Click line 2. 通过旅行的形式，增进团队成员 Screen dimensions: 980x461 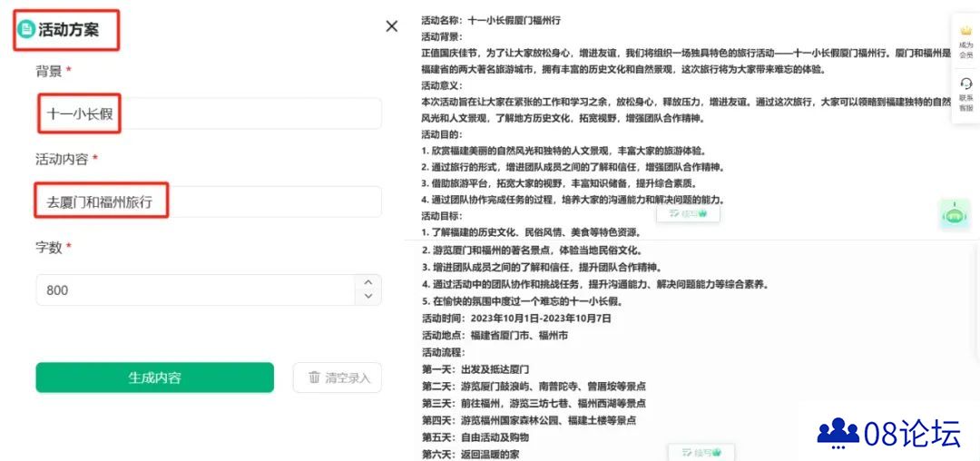tap(573, 167)
